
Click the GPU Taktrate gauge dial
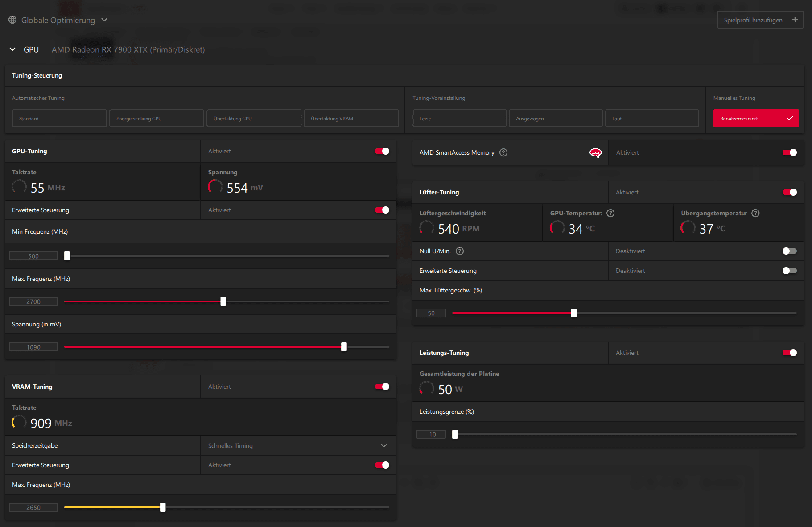click(19, 187)
